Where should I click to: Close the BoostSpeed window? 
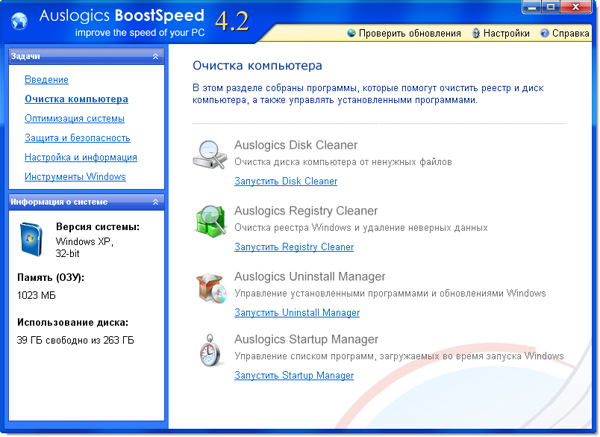coord(576,7)
